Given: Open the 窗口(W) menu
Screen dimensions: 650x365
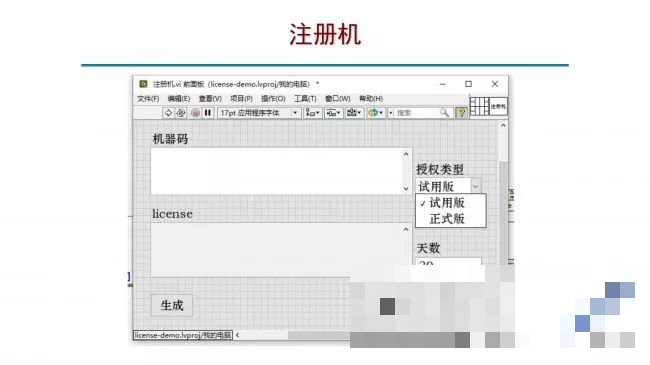Looking at the screenshot, I should coord(337,99).
